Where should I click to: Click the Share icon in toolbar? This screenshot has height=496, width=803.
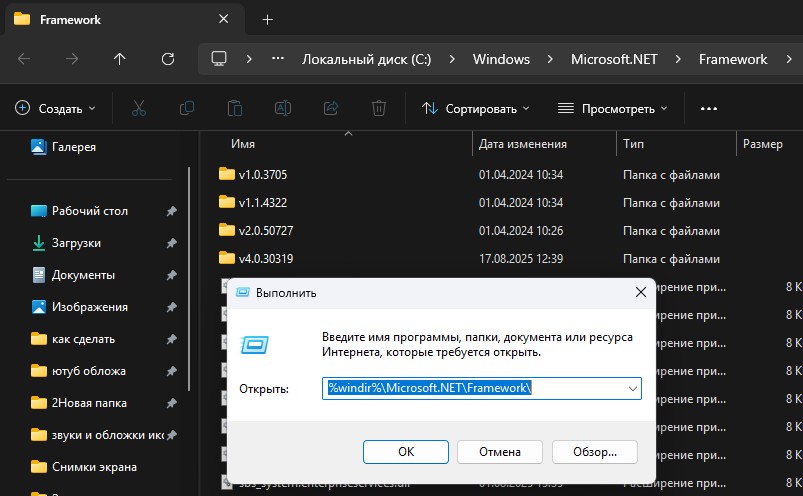(x=331, y=108)
